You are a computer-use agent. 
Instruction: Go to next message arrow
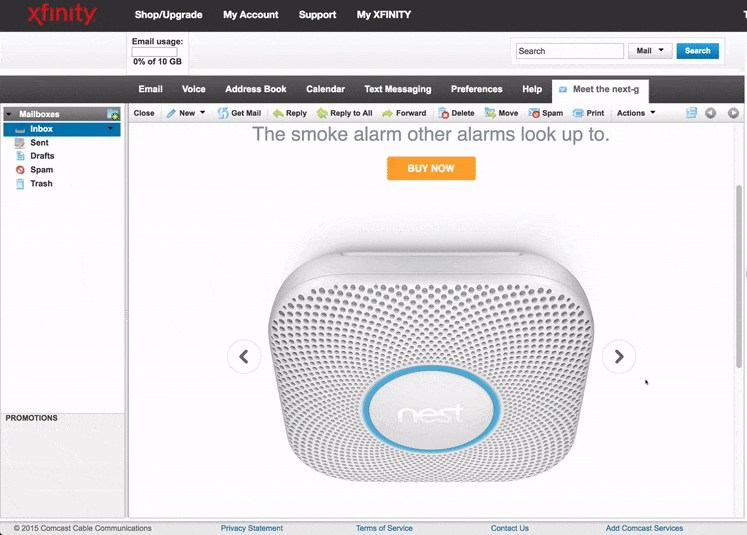733,113
